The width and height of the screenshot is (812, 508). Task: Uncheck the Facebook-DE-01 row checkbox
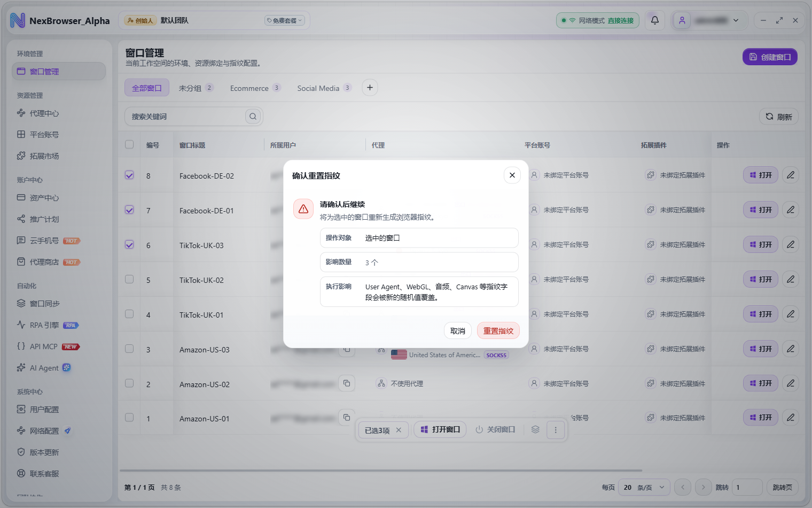click(129, 210)
